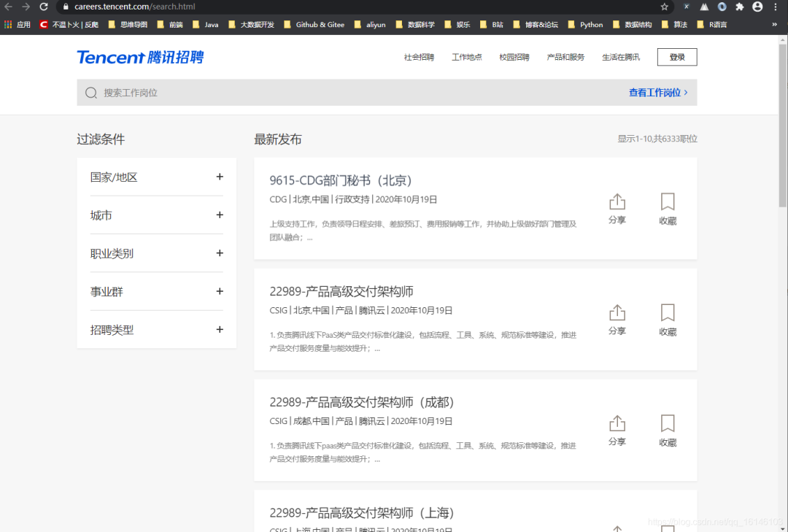The width and height of the screenshot is (788, 532).
Task: Click the 登录 login button
Action: coord(677,58)
